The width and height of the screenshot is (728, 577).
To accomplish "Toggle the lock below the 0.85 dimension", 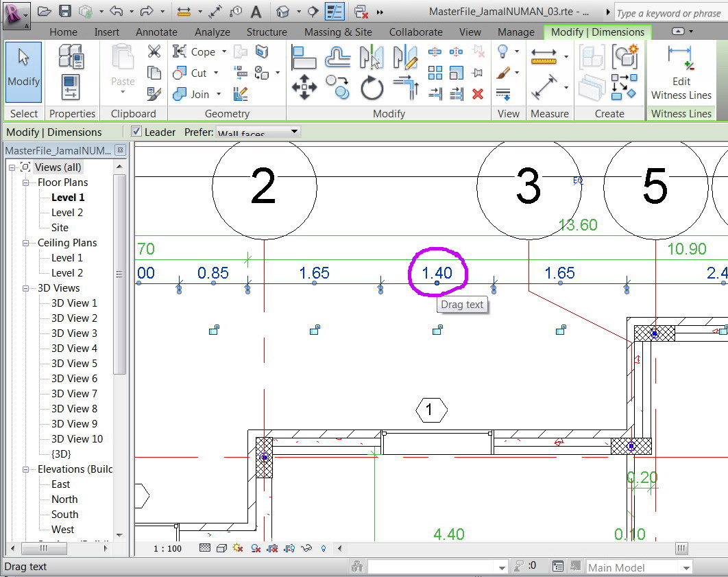I will [214, 331].
